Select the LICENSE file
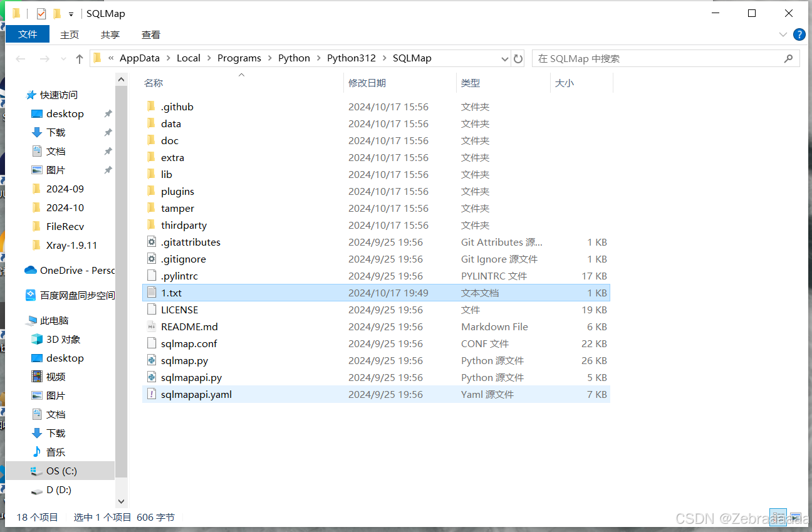This screenshot has height=532, width=812. coord(376,310)
